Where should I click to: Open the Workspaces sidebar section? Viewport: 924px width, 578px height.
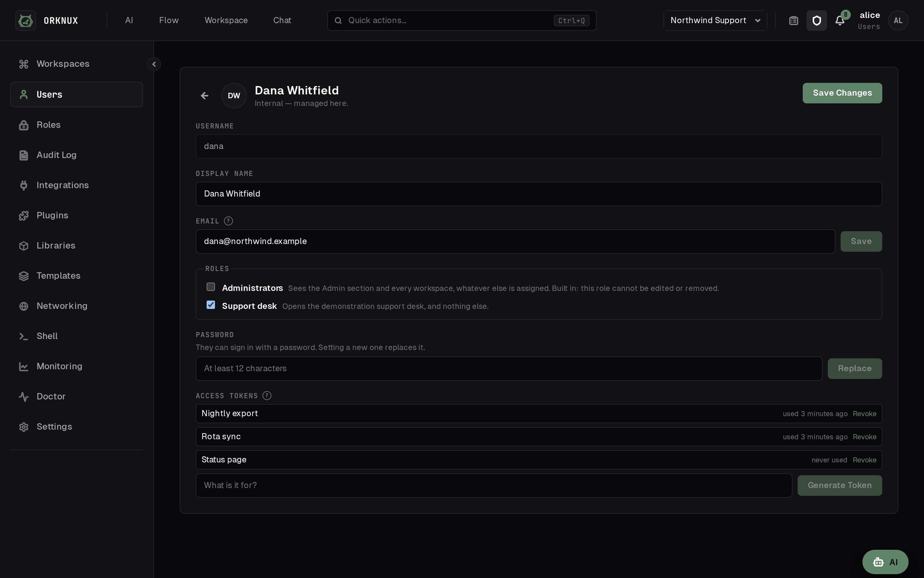pos(76,64)
